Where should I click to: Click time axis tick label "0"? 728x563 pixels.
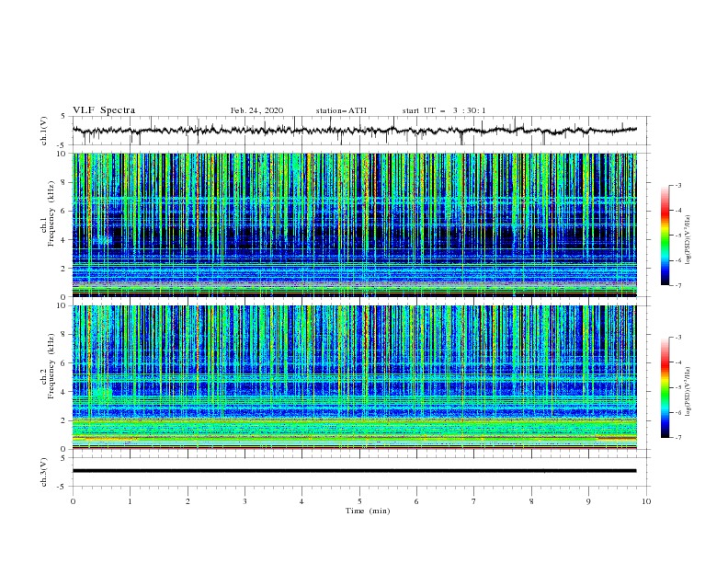tap(73, 501)
